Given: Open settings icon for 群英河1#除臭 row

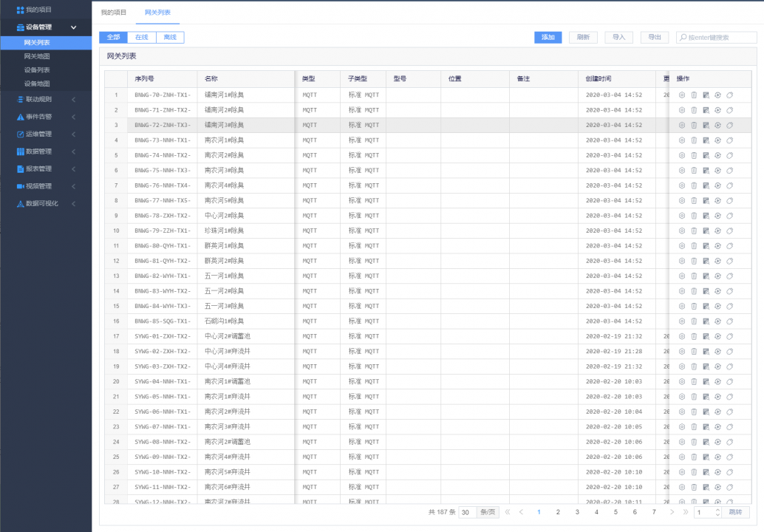Looking at the screenshot, I should 682,246.
